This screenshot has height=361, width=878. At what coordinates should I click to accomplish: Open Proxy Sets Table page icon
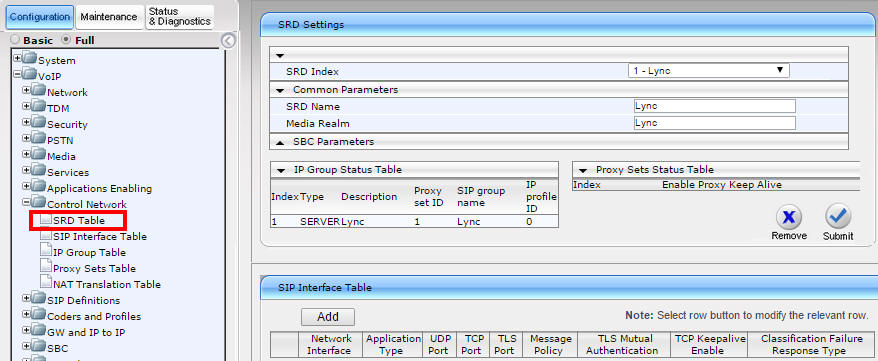[x=46, y=268]
